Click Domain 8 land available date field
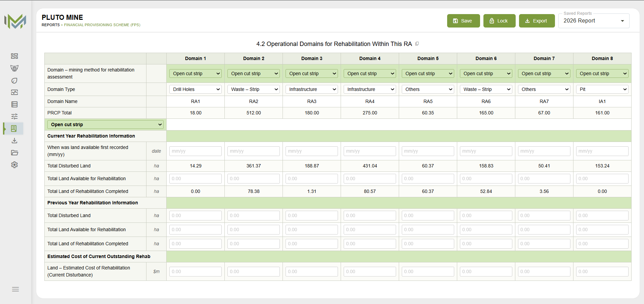 coord(602,151)
